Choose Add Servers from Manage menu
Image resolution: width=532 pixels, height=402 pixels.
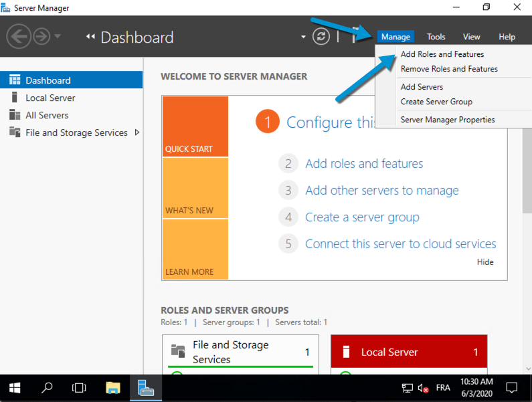click(422, 87)
